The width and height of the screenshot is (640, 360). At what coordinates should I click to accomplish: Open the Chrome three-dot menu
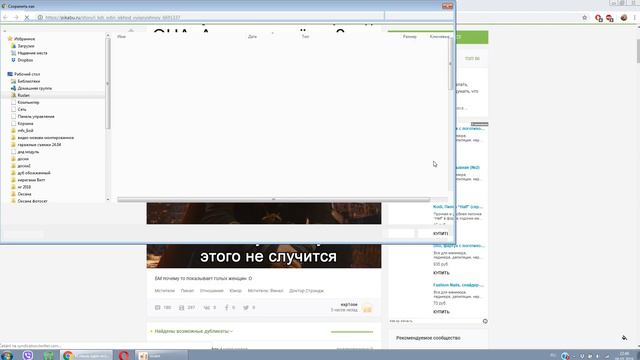pyautogui.click(x=634, y=18)
